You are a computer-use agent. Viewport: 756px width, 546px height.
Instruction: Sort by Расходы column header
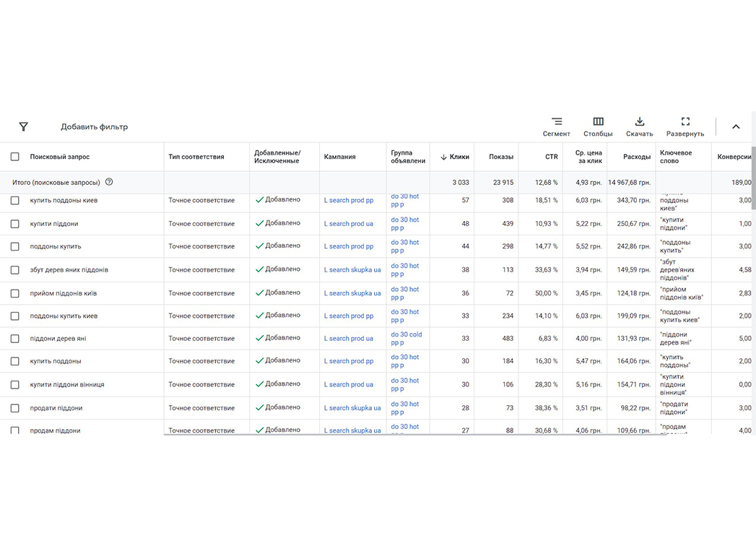tap(636, 157)
